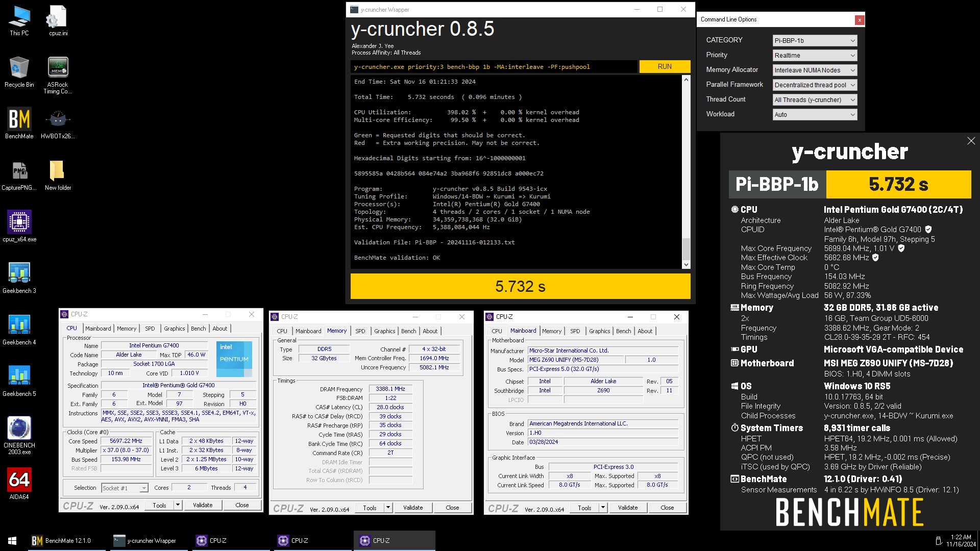This screenshot has height=551, width=980.
Task: Open the Windows Start button
Action: coord(12,541)
